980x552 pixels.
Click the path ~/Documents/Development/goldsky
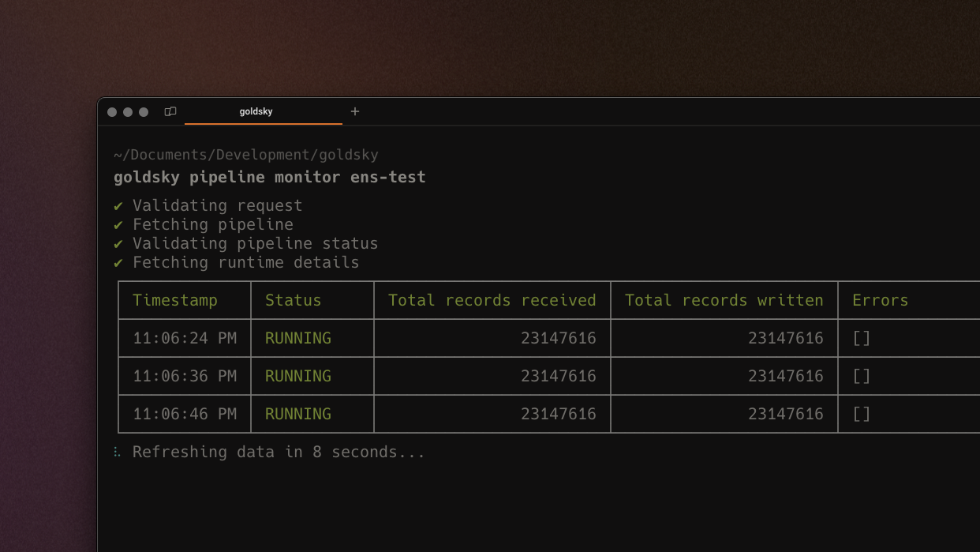246,155
